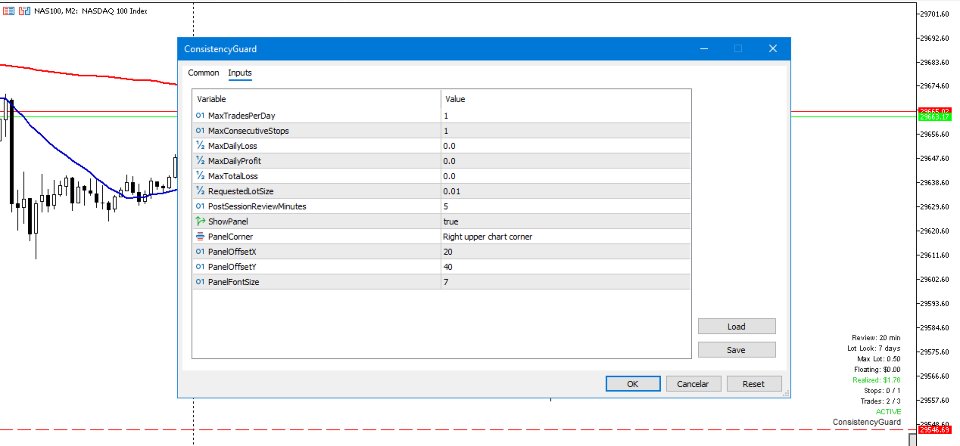
Task: Close the ConsistencyGuard dialog
Action: (773, 49)
